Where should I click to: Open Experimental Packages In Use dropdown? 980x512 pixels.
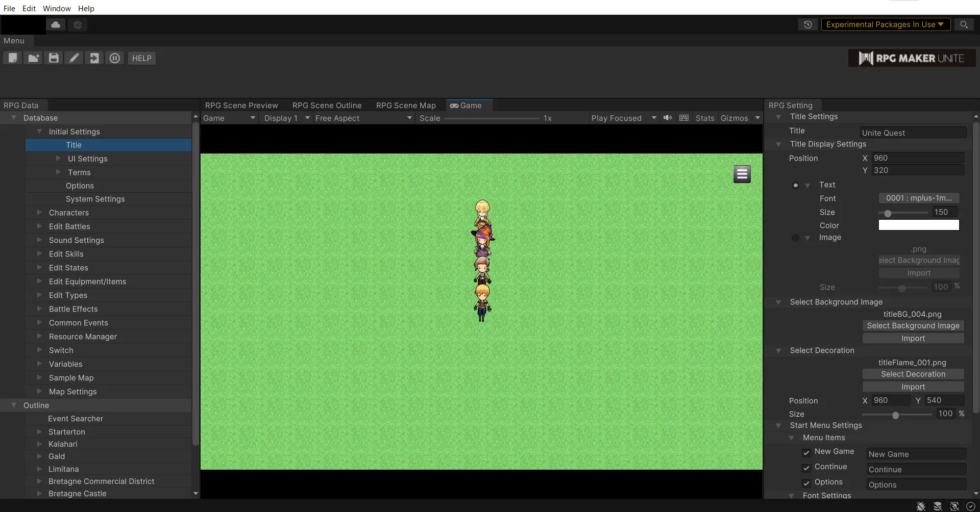point(885,24)
